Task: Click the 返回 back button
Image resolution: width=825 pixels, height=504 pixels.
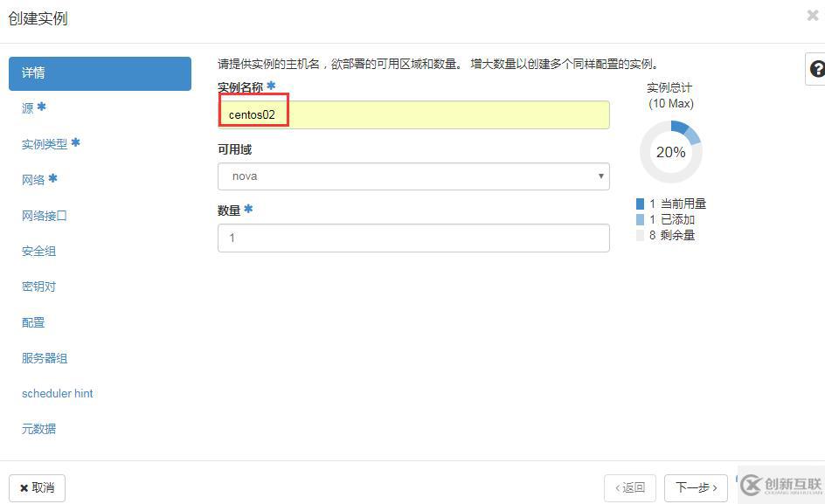Action: point(630,488)
